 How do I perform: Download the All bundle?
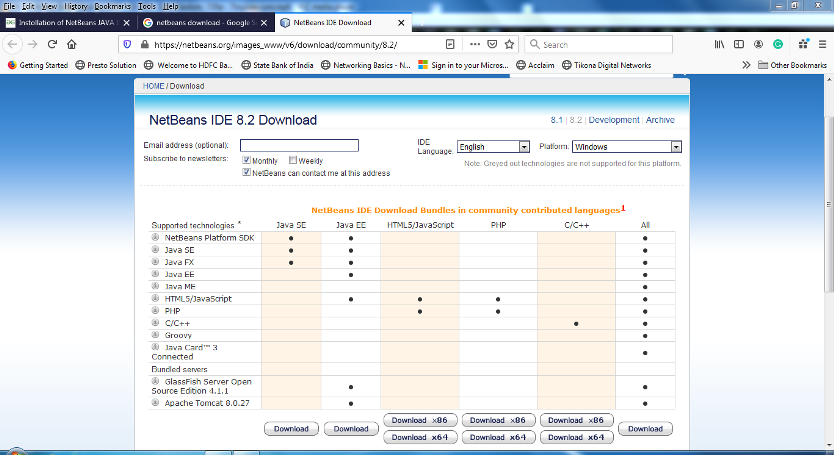[x=645, y=429]
